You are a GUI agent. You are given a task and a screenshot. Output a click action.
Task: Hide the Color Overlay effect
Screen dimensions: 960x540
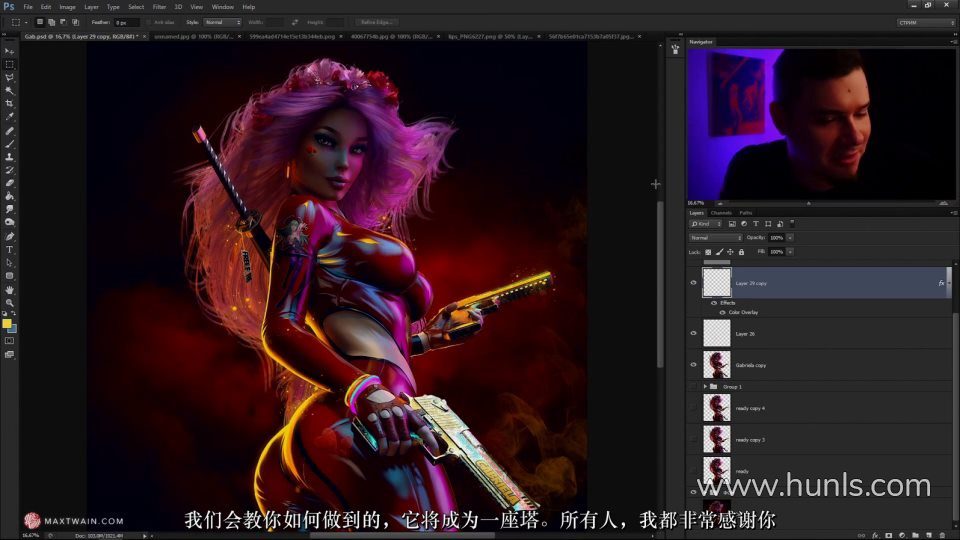722,312
